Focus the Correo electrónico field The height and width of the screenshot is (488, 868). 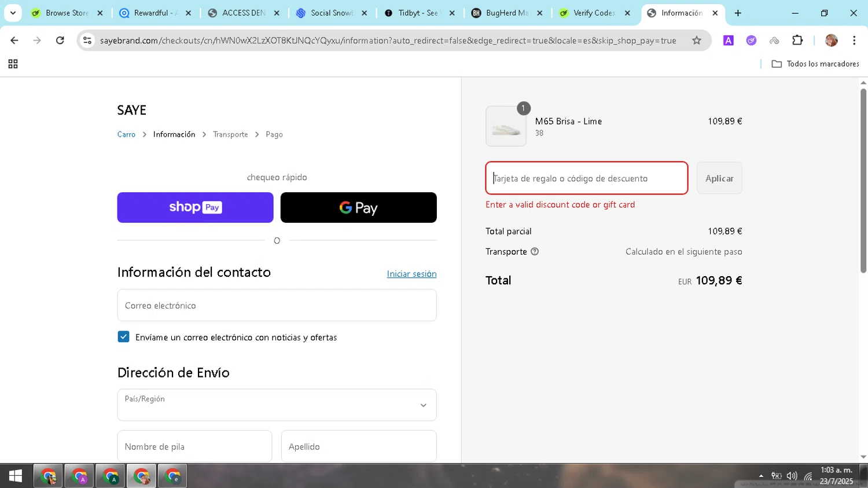click(277, 305)
